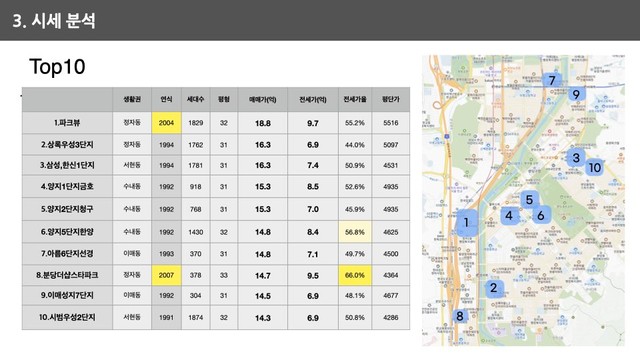Click the 매매가(억) column header
The width and height of the screenshot is (640, 360).
[x=262, y=100]
